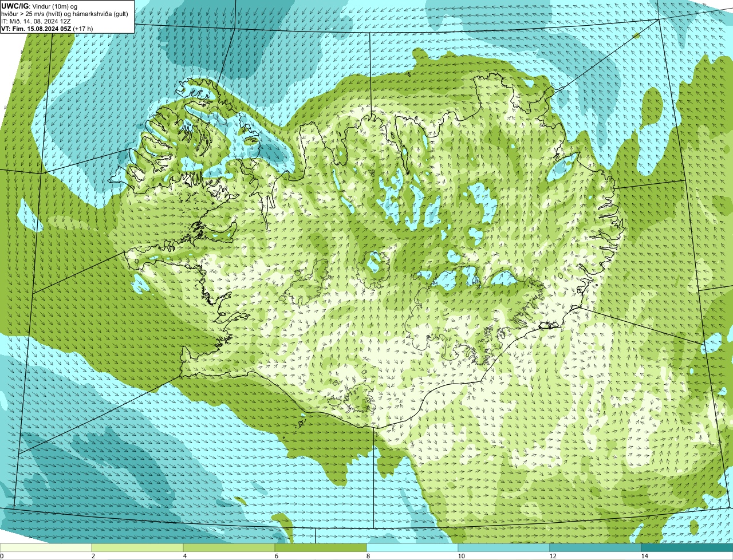Click the "VT: Fim. 15.08.2024 05Z" valid-time line
The height and width of the screenshot is (560, 733).
[x=47, y=29]
